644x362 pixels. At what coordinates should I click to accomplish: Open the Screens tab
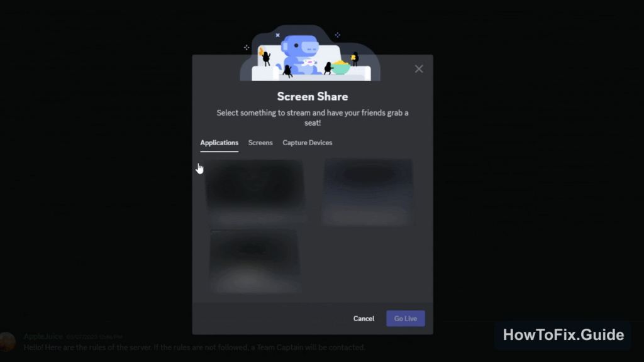coord(260,143)
